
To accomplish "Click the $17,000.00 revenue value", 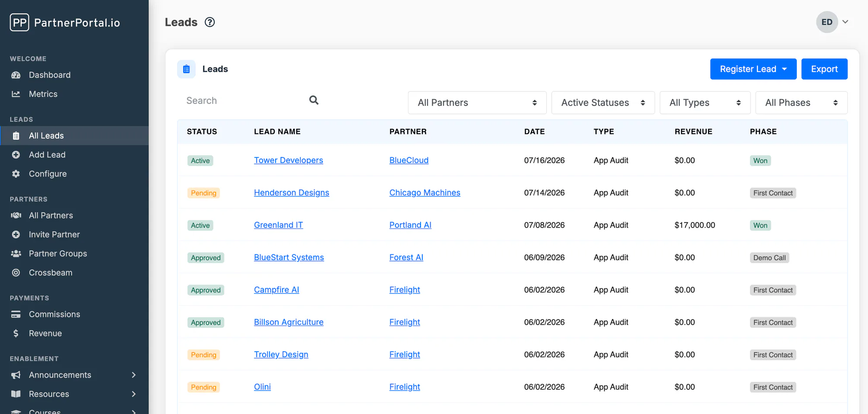I will tap(695, 225).
